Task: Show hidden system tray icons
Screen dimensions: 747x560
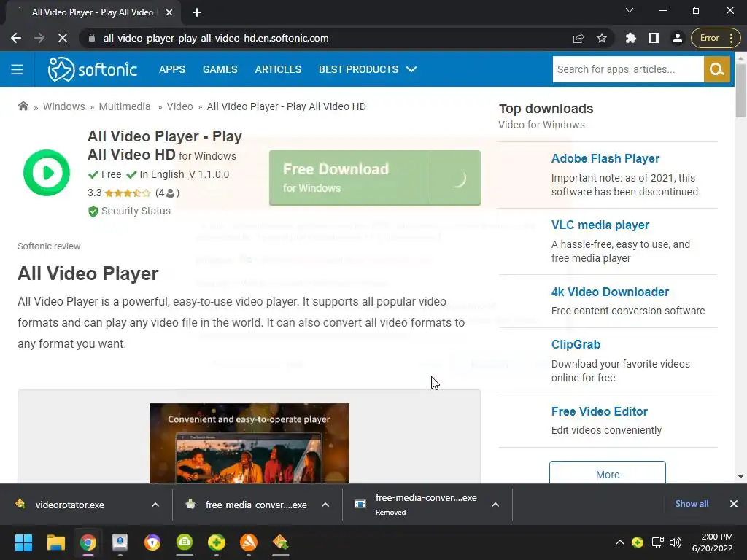Action: coord(620,542)
